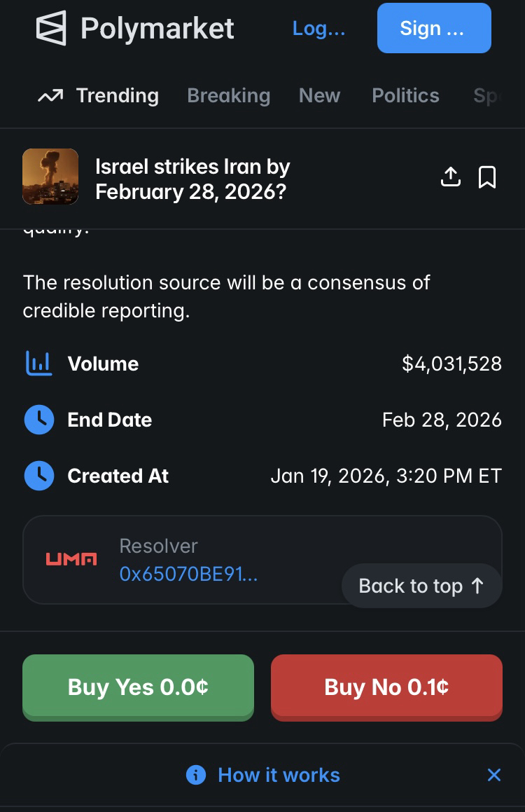Click the Volume bar chart icon
This screenshot has width=525, height=812.
38,364
